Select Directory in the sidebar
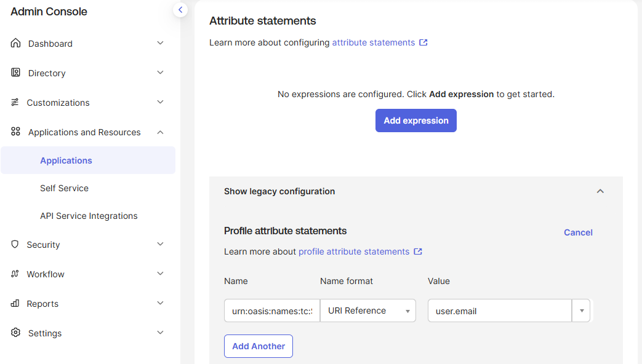642x364 pixels. [47, 73]
